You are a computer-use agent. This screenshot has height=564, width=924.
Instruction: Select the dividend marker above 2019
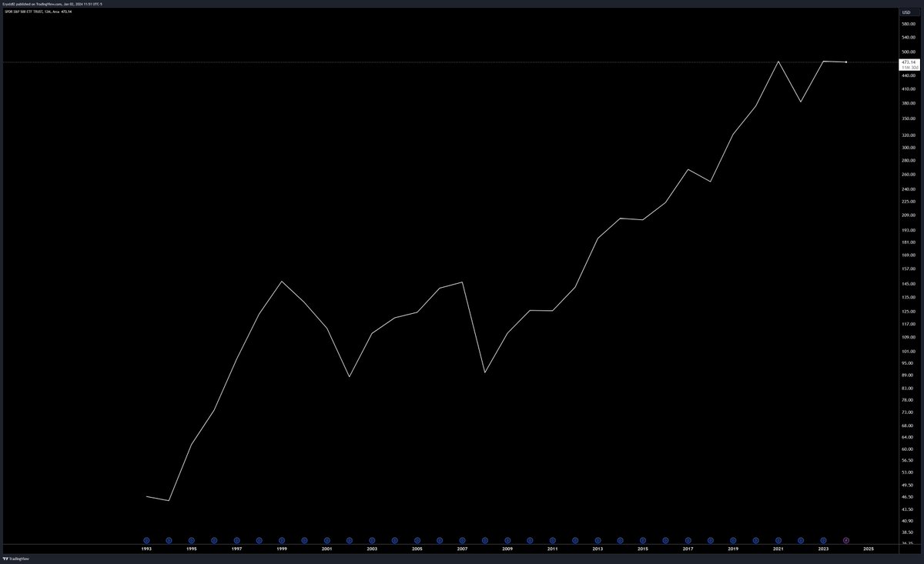click(x=733, y=540)
